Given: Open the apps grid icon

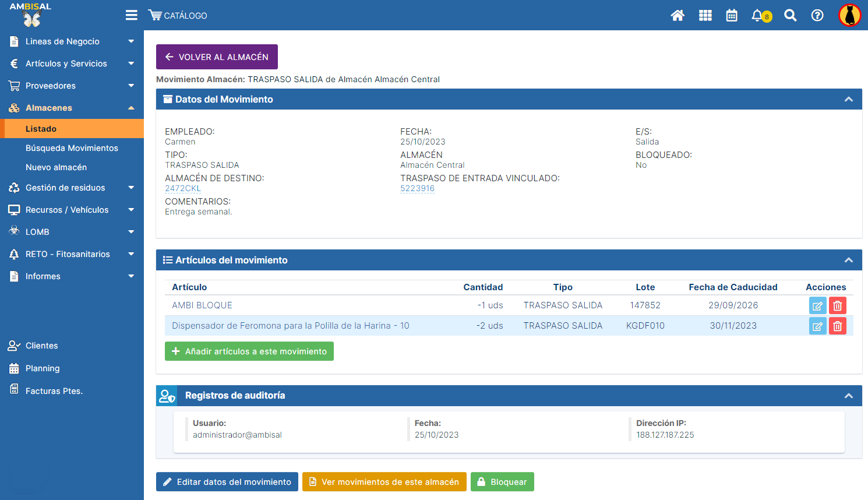Looking at the screenshot, I should [705, 16].
